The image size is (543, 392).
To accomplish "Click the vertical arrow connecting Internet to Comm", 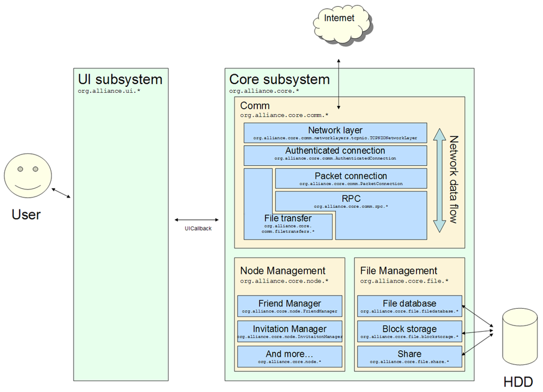I will pos(339,84).
